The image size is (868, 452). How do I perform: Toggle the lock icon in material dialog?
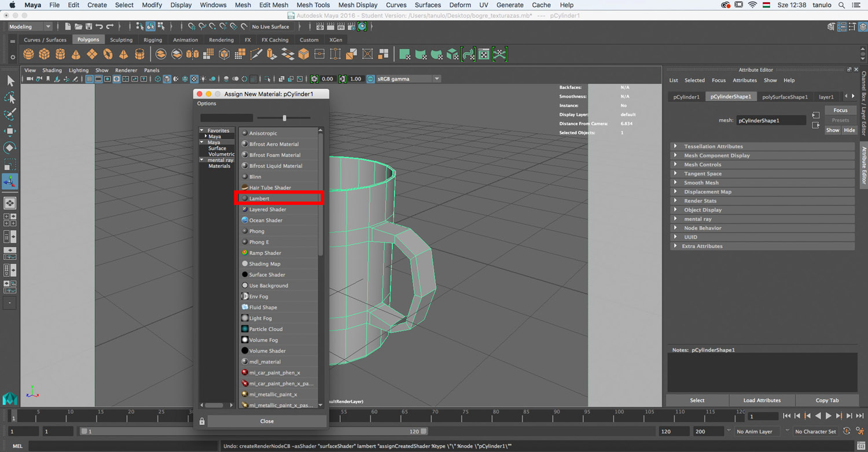click(202, 421)
